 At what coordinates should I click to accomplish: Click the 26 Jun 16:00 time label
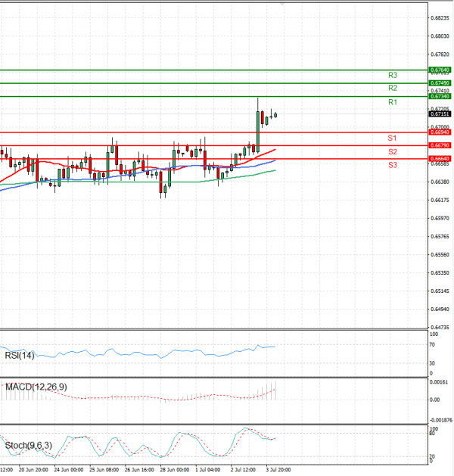[139, 470]
